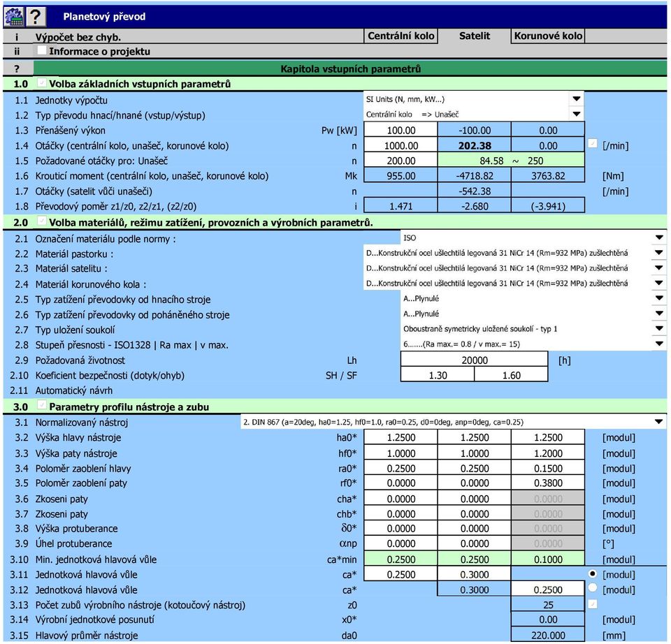Open the Normalizovaný nástroj DIN 867 dropdown
Screen dimensions: 671x644
coord(659,422)
